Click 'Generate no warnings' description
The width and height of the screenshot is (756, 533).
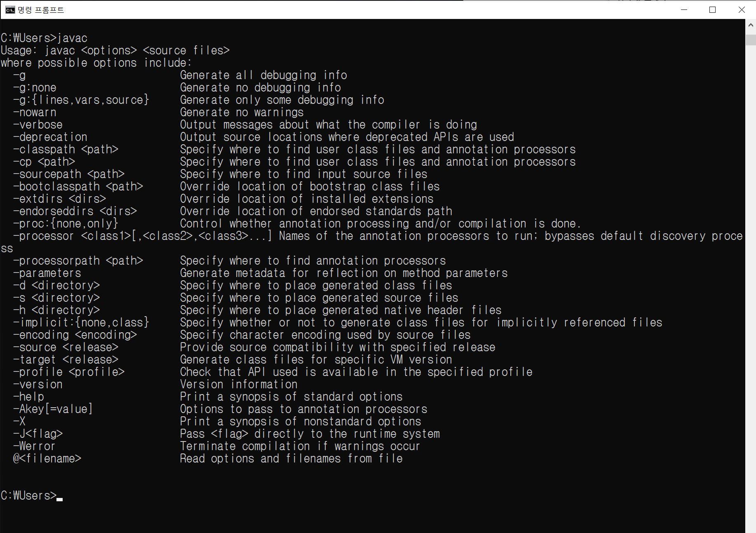(242, 113)
